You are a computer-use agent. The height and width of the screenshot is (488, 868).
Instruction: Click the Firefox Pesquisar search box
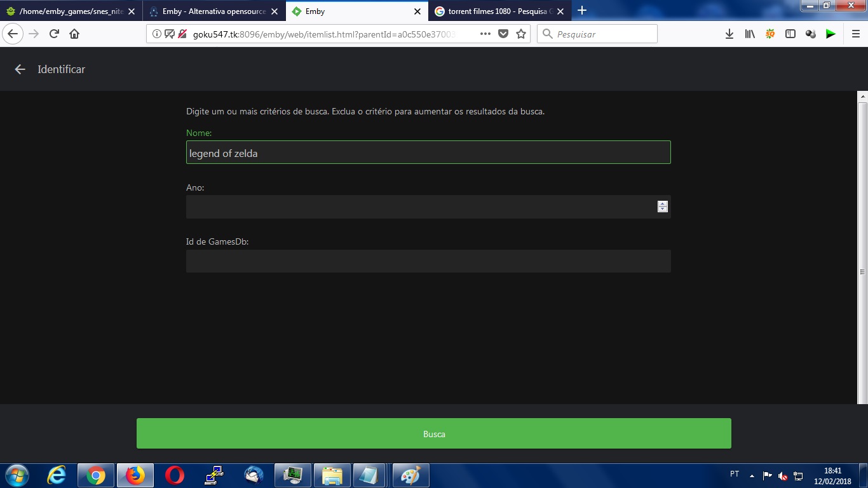point(597,34)
